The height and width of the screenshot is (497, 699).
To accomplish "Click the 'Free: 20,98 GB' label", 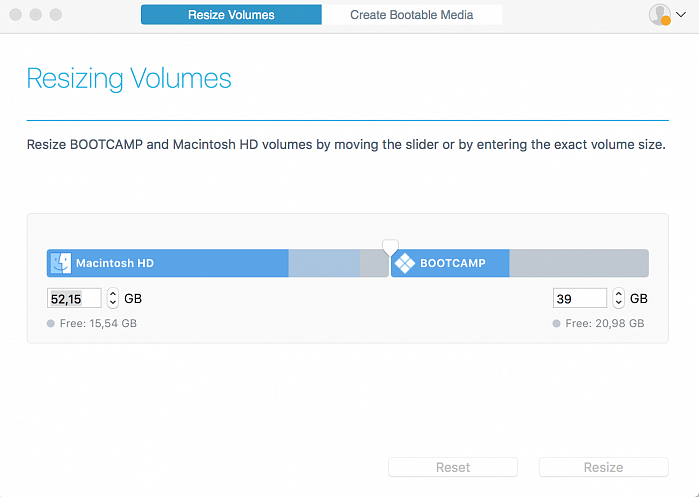I will 604,323.
